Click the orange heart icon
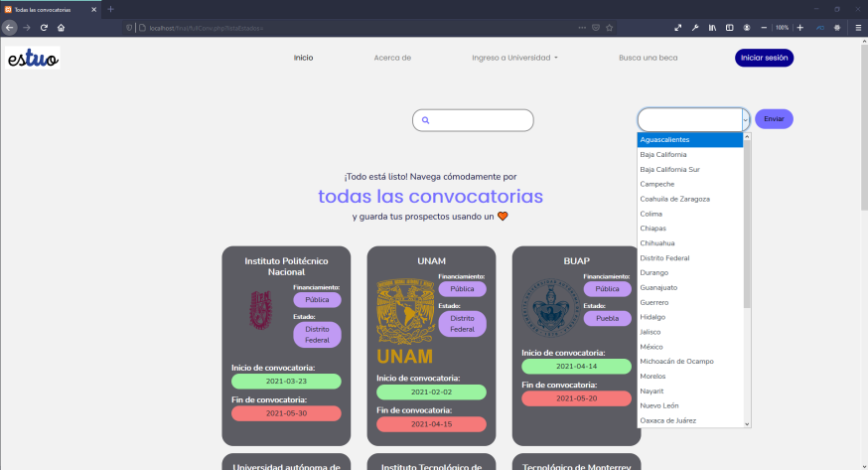Image resolution: width=868 pixels, height=470 pixels. click(503, 217)
